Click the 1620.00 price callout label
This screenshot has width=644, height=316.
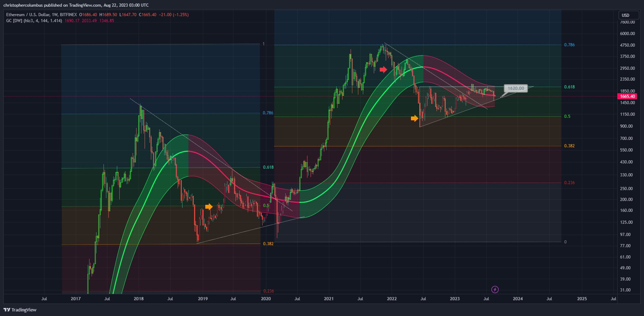[x=516, y=88]
